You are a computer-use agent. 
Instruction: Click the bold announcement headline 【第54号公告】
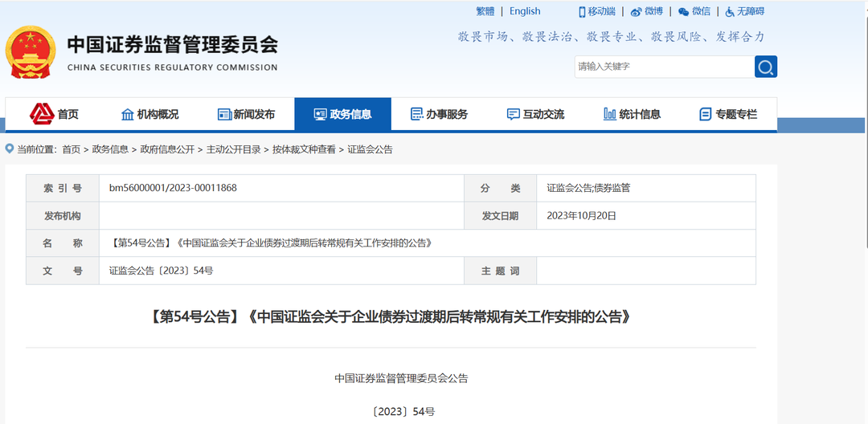(x=391, y=317)
